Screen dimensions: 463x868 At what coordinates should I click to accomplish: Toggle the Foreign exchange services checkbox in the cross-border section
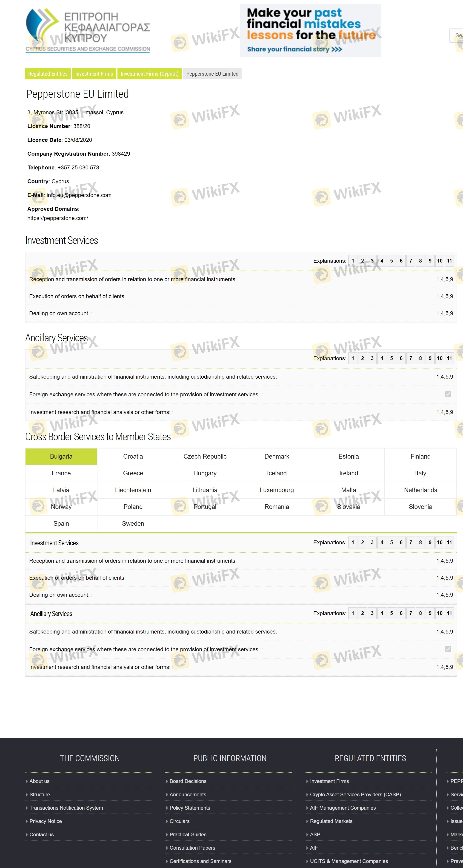click(x=448, y=649)
